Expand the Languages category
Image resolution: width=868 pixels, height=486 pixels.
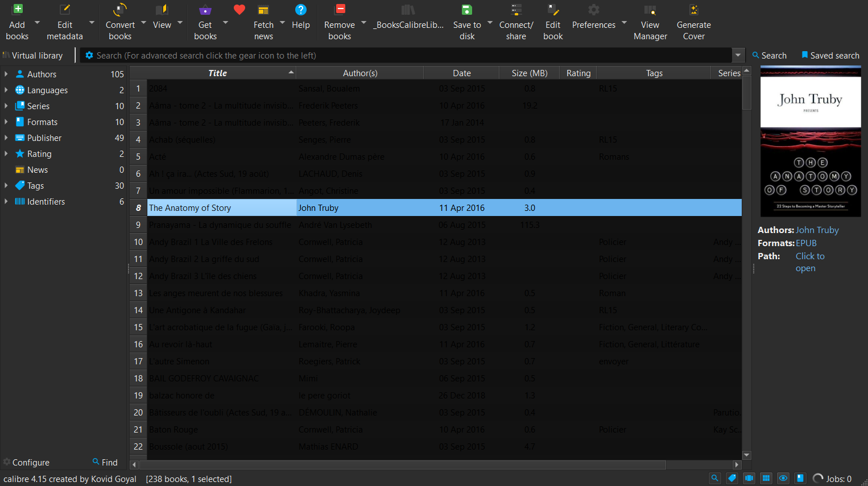pyautogui.click(x=6, y=90)
